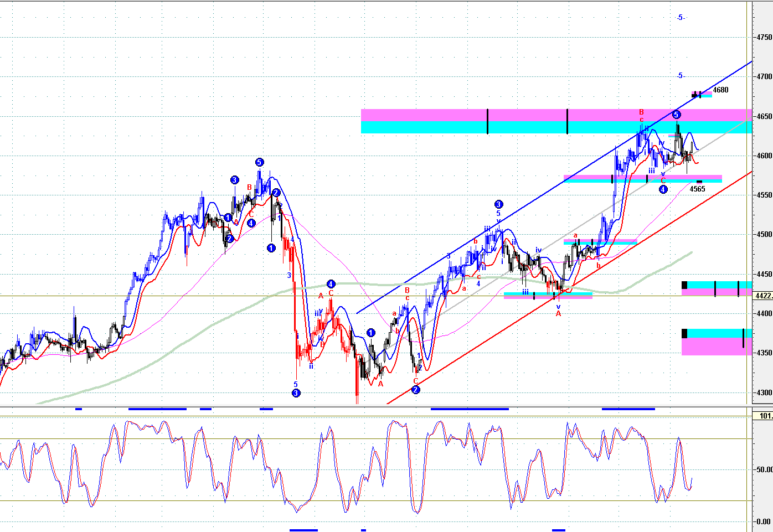Image resolution: width=773 pixels, height=532 pixels.
Task: Select the red A wave label under v
Action: pos(558,314)
